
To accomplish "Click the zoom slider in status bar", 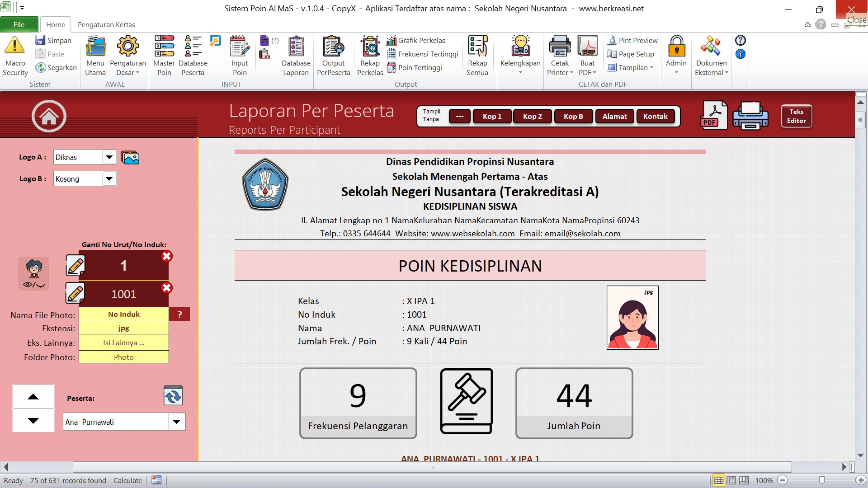I will click(821, 480).
